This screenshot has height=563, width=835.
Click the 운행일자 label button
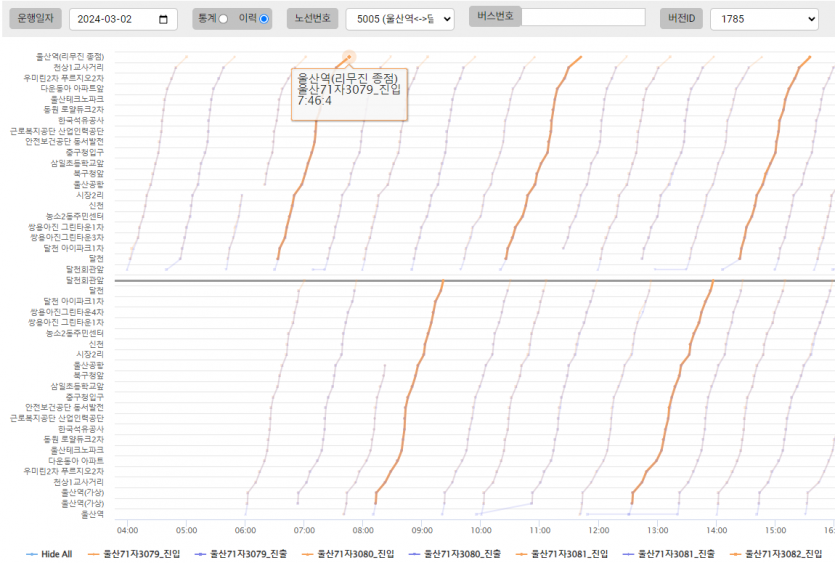click(x=36, y=18)
